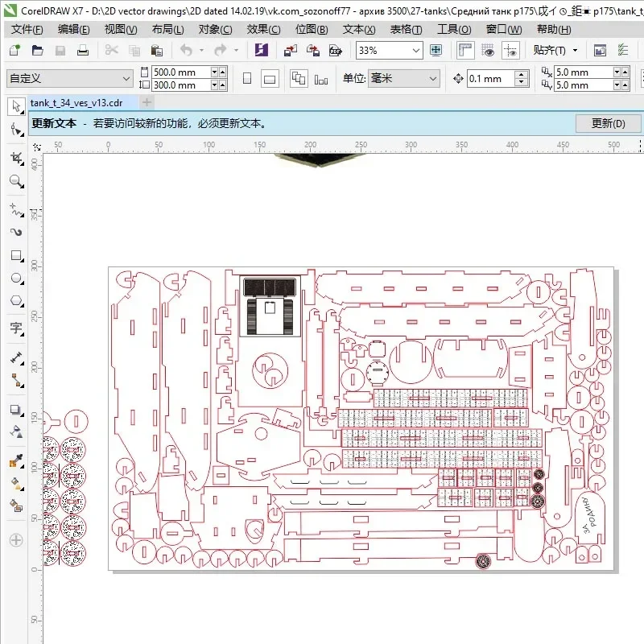644x644 pixels.
Task: Activate the Text tool (字)
Action: click(16, 328)
